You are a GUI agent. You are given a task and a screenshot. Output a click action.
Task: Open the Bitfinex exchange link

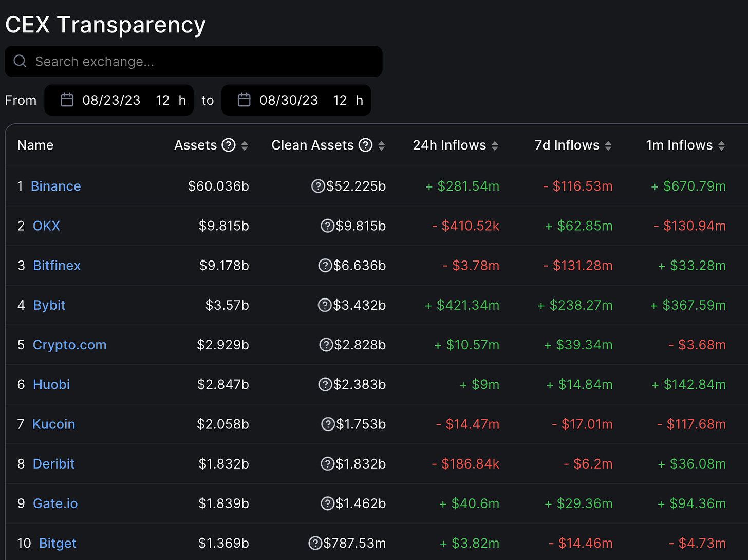[57, 265]
